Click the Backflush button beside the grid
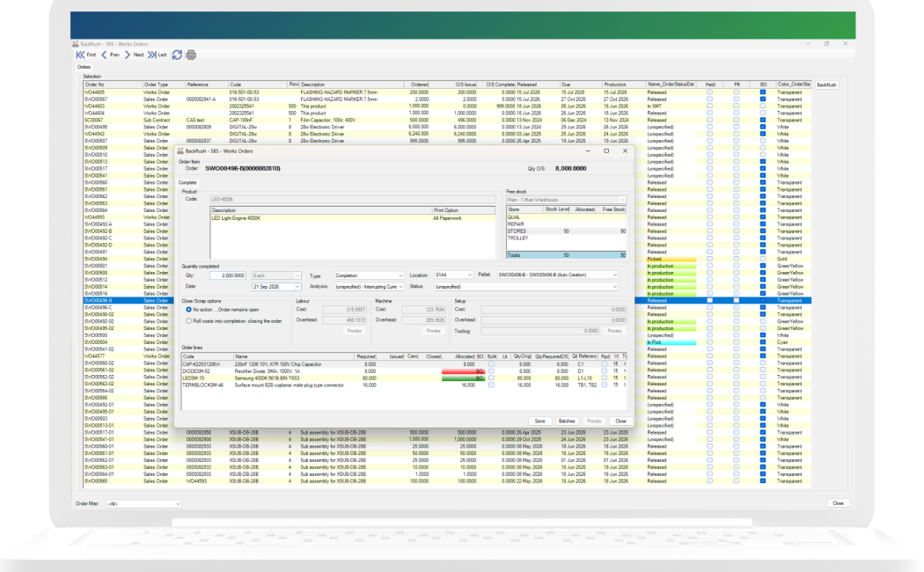This screenshot has height=572, width=924. click(x=826, y=84)
